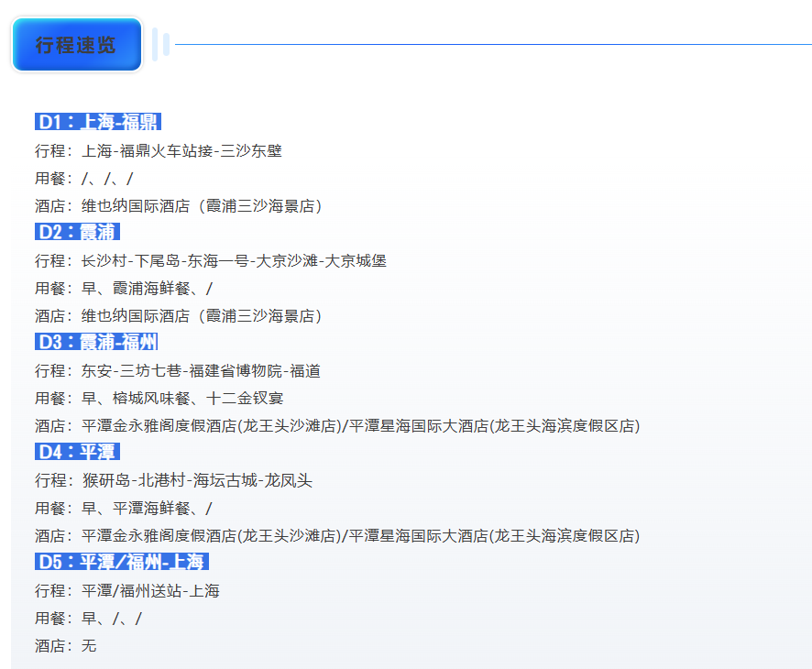812x669 pixels.
Task: Click the 猴研岛-北港村-海坛古城-龙凤头 itinerary line
Action: (173, 481)
